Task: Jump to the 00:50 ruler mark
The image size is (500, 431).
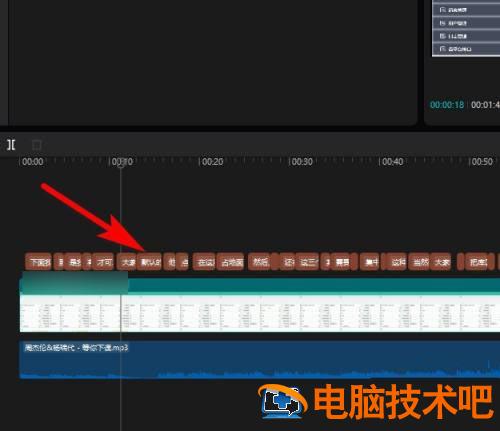Action: [482, 162]
